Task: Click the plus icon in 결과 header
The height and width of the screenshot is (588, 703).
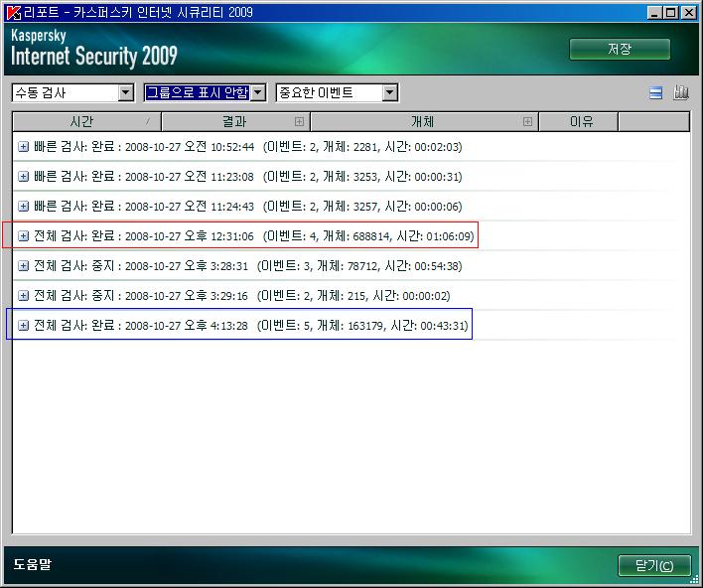Action: coord(299,121)
